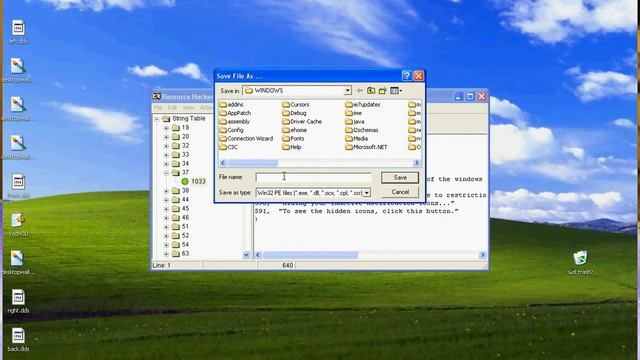Click the Save button

(400, 178)
